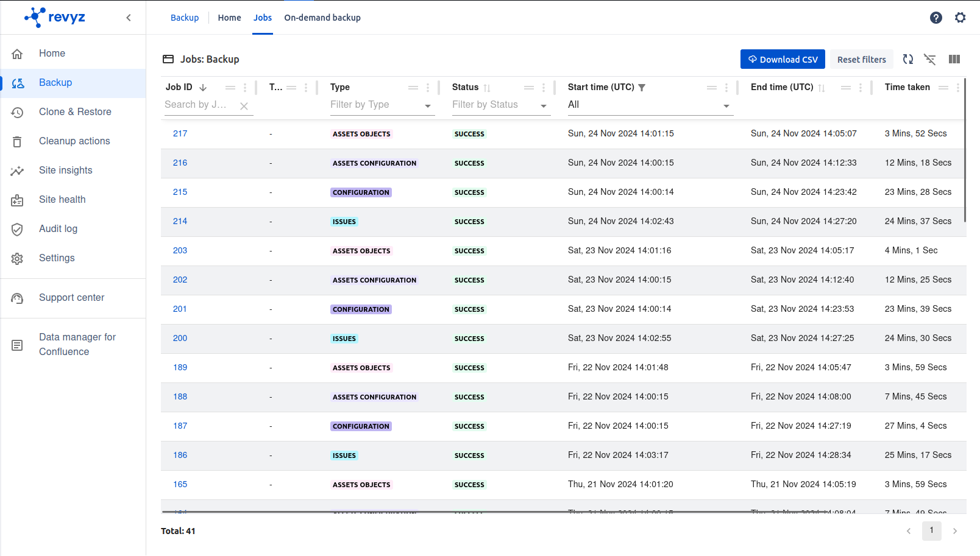The height and width of the screenshot is (556, 980).
Task: Sort by Job ID arrow icon
Action: click(x=203, y=88)
